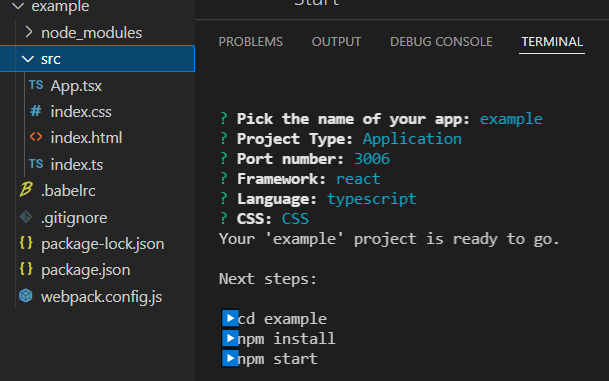Click the CSS hash icon beside index.css
The width and height of the screenshot is (609, 381).
click(x=36, y=111)
